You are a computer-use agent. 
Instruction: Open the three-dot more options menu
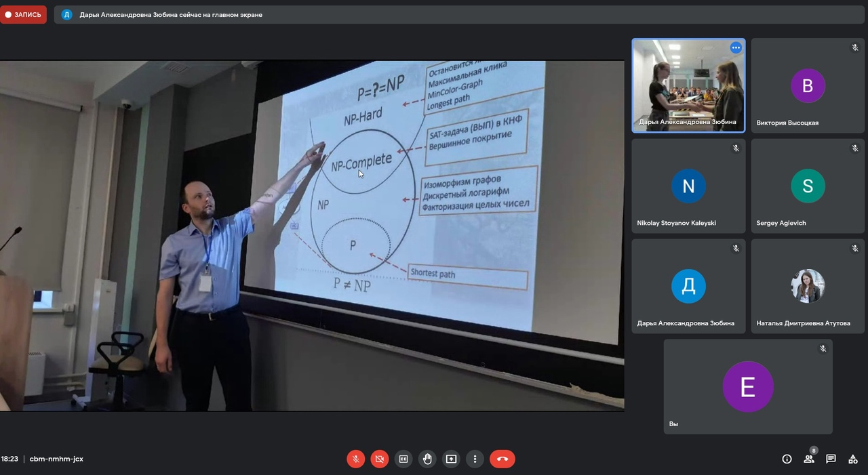(x=475, y=459)
